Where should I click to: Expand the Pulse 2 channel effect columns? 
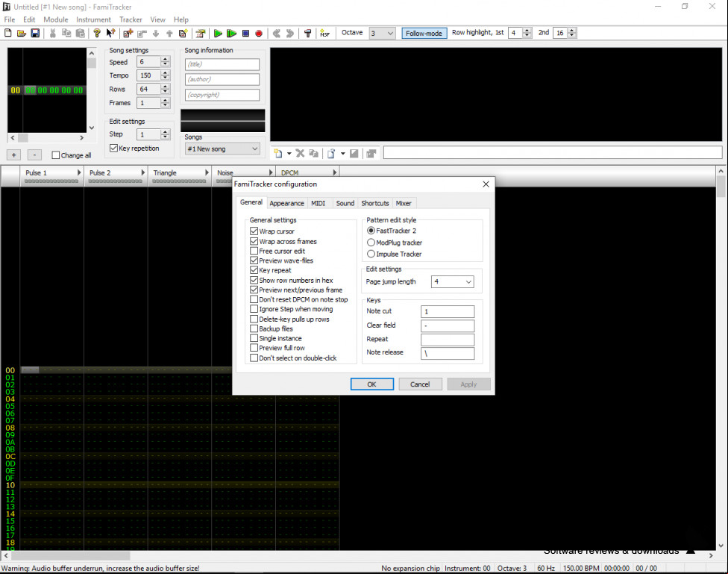coord(143,172)
